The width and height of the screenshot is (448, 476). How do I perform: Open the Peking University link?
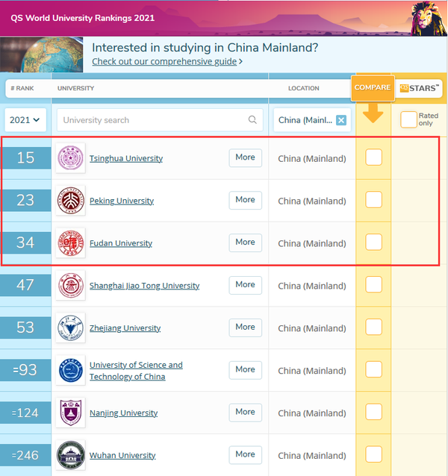click(122, 201)
